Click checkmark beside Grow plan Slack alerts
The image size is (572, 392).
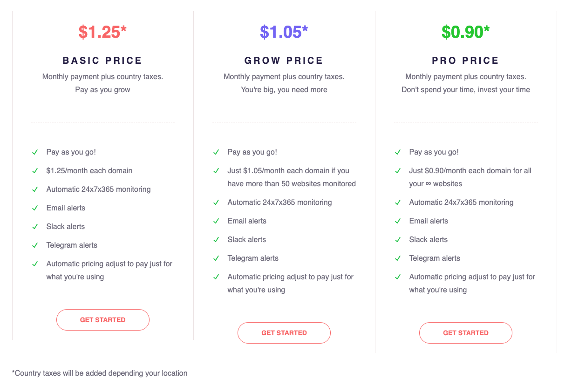216,240
